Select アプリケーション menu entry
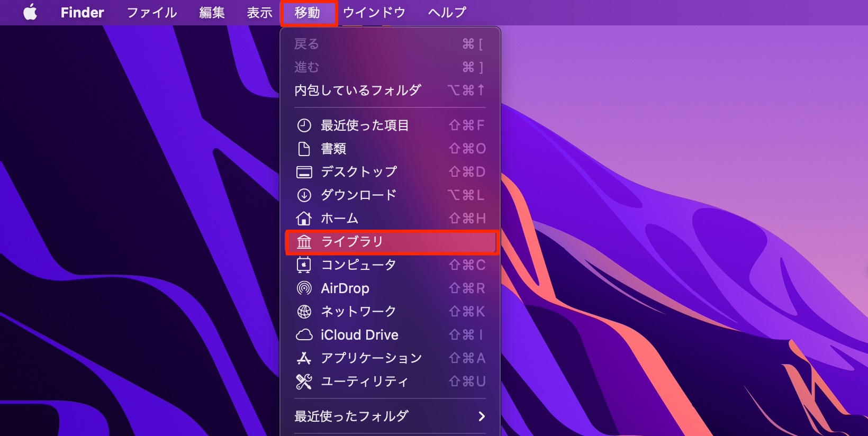The width and height of the screenshot is (868, 436). click(390, 358)
